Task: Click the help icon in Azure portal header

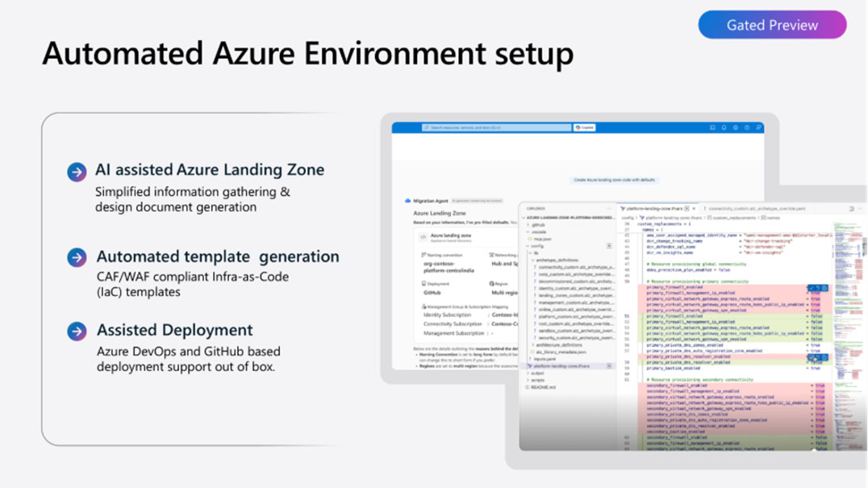Action: tap(747, 127)
